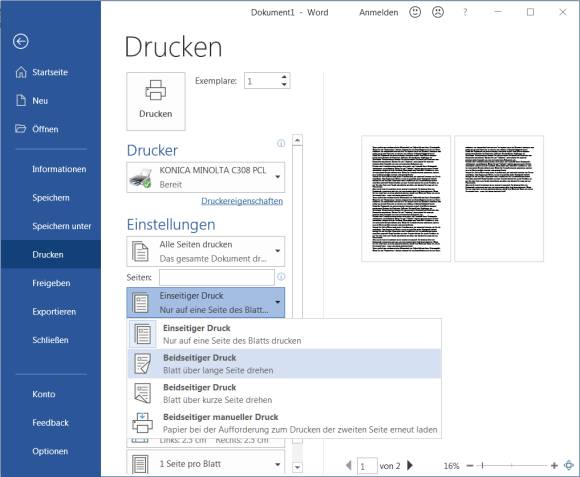Click the short-edge flip duplex icon

pyautogui.click(x=143, y=393)
